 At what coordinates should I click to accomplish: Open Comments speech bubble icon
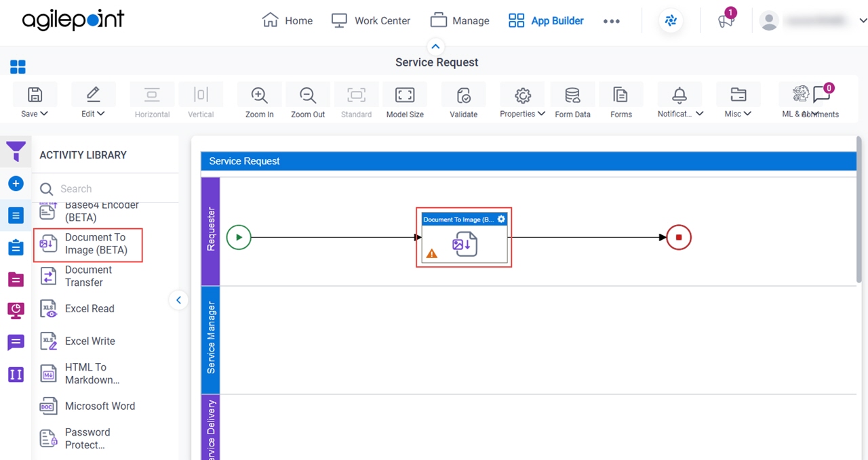[822, 95]
